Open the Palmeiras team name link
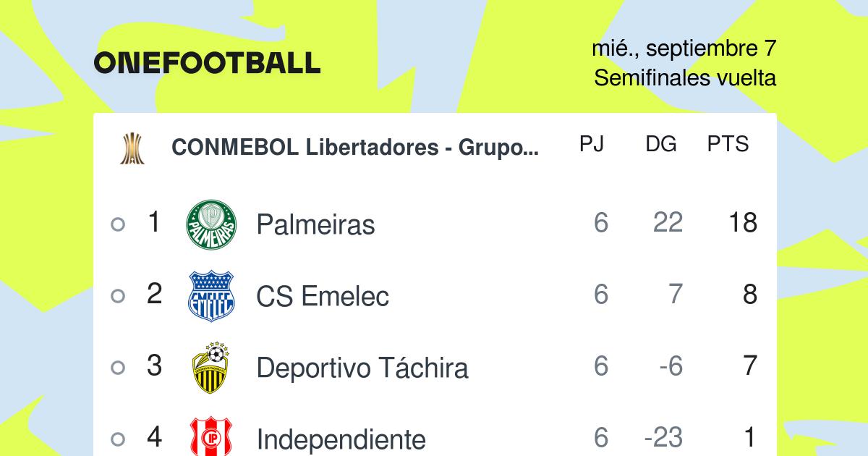 315,224
